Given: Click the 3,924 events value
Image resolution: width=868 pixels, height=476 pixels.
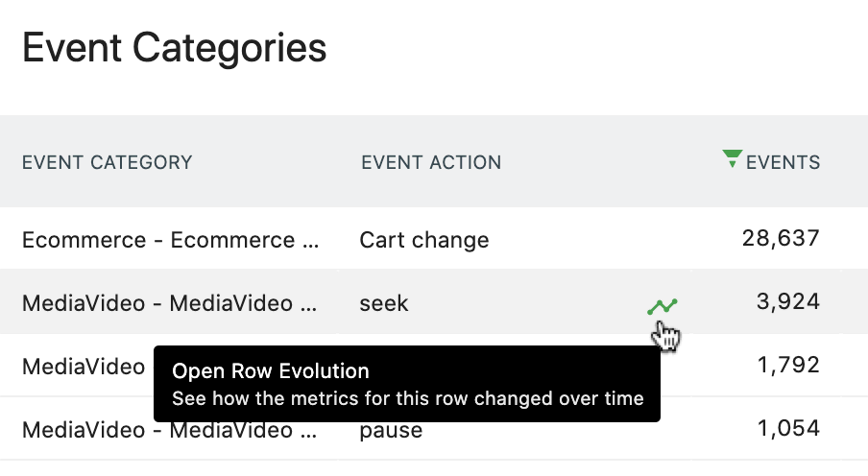Looking at the screenshot, I should click(x=787, y=302).
